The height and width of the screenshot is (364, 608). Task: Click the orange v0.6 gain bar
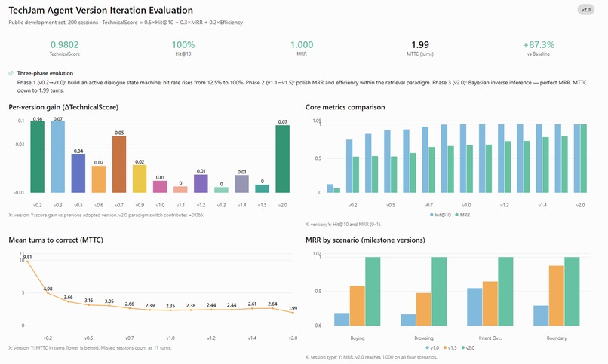pos(99,179)
